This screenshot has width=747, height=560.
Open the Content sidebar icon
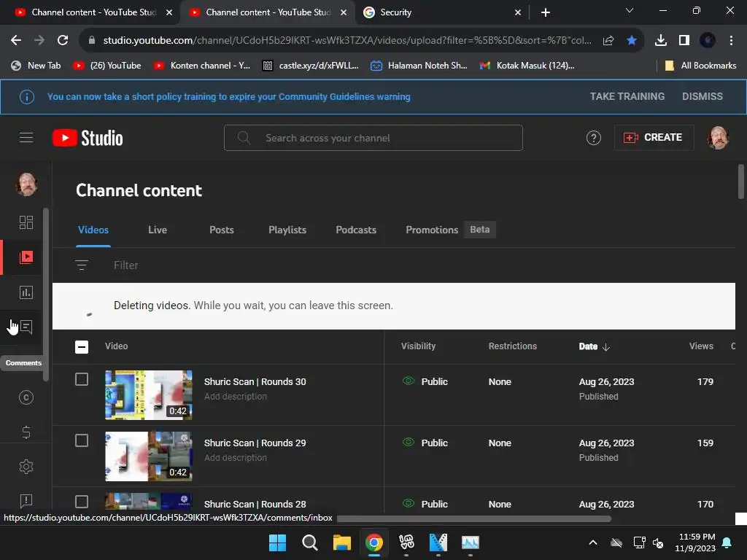[x=26, y=257]
